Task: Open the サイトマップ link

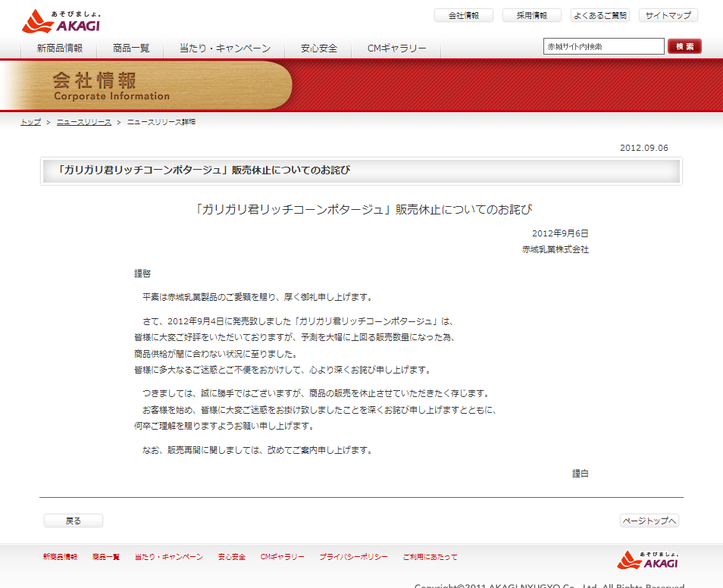Action: pyautogui.click(x=668, y=15)
